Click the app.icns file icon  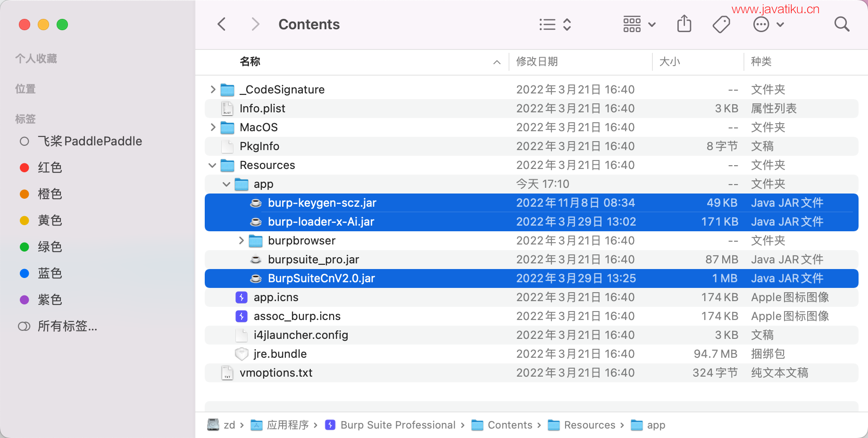tap(242, 297)
